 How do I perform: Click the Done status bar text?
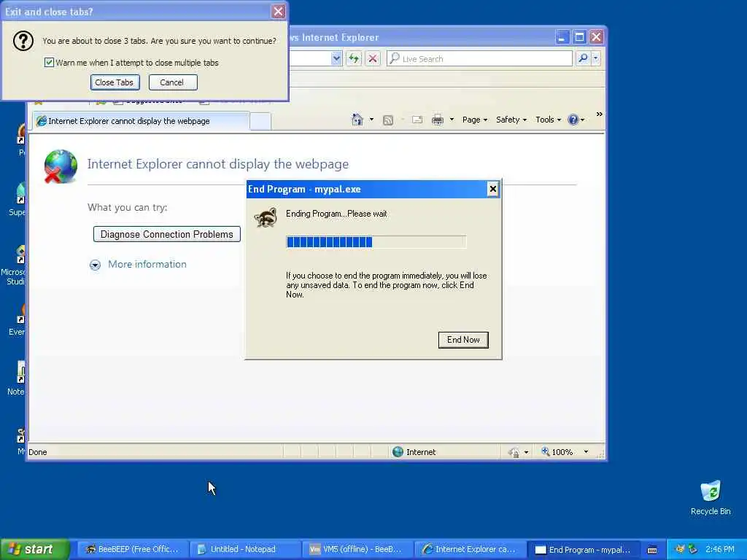(38, 452)
